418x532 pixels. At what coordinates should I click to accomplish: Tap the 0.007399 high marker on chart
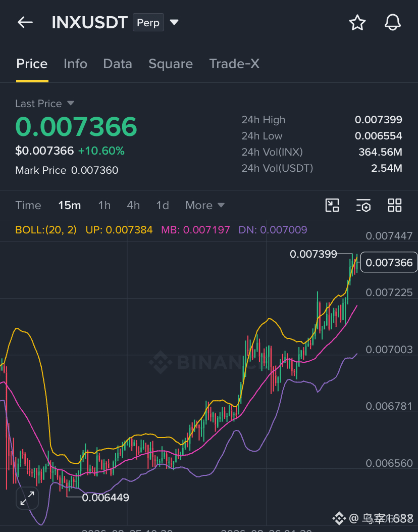pyautogui.click(x=313, y=254)
